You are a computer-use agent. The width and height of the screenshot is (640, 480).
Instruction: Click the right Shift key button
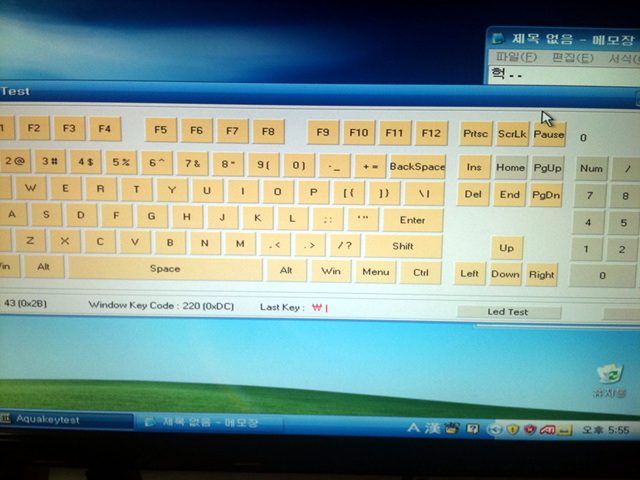403,246
